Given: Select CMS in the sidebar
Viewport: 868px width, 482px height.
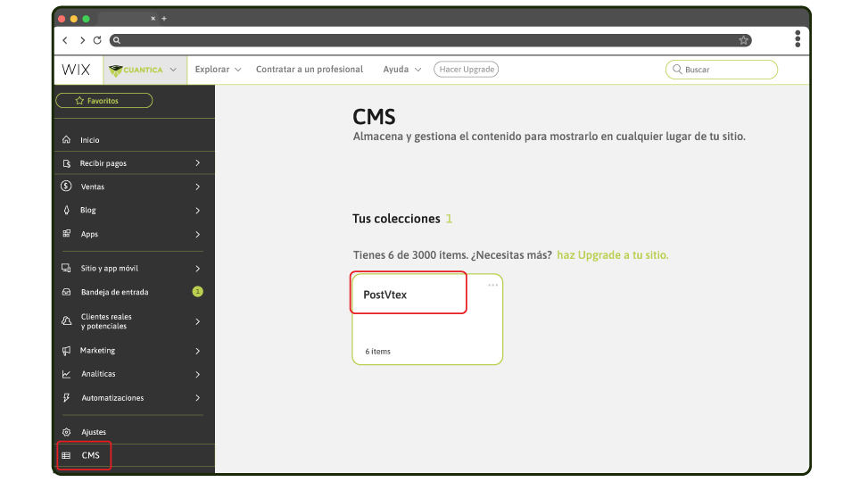Looking at the screenshot, I should (89, 455).
